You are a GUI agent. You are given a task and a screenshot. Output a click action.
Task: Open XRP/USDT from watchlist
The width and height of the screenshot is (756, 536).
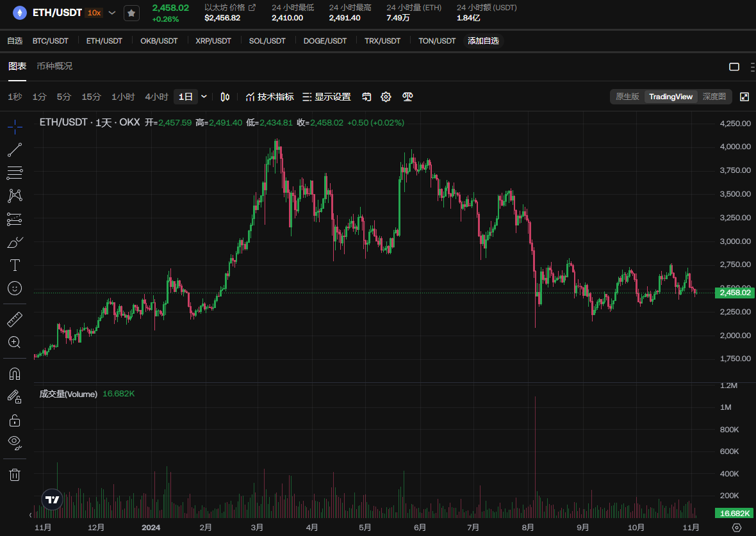pos(213,41)
